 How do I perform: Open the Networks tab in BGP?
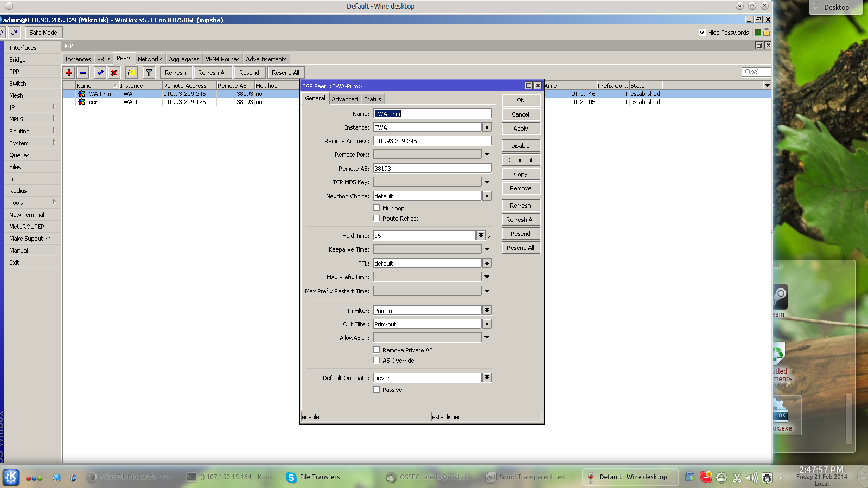point(150,59)
